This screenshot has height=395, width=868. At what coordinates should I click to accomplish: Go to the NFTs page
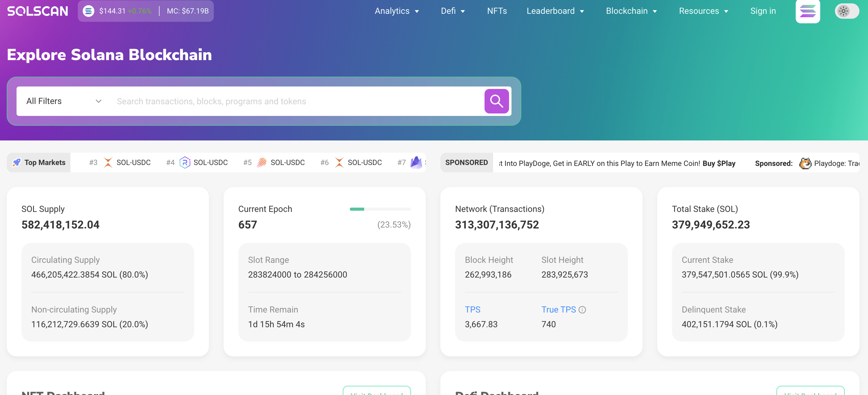[x=497, y=11]
